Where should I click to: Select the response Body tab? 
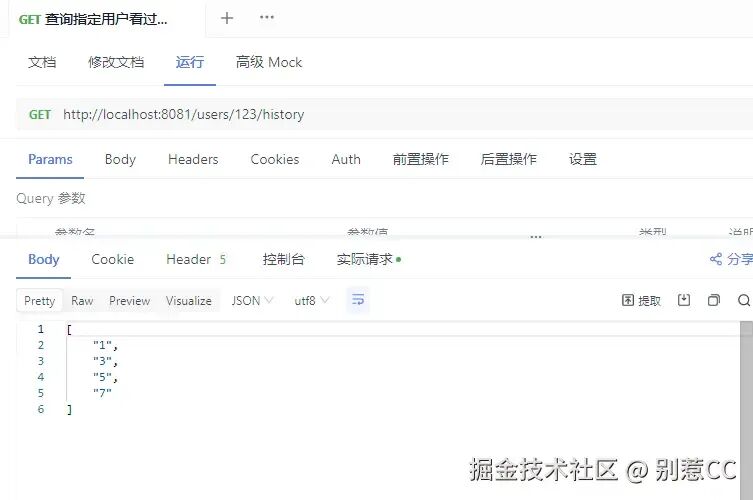[44, 259]
